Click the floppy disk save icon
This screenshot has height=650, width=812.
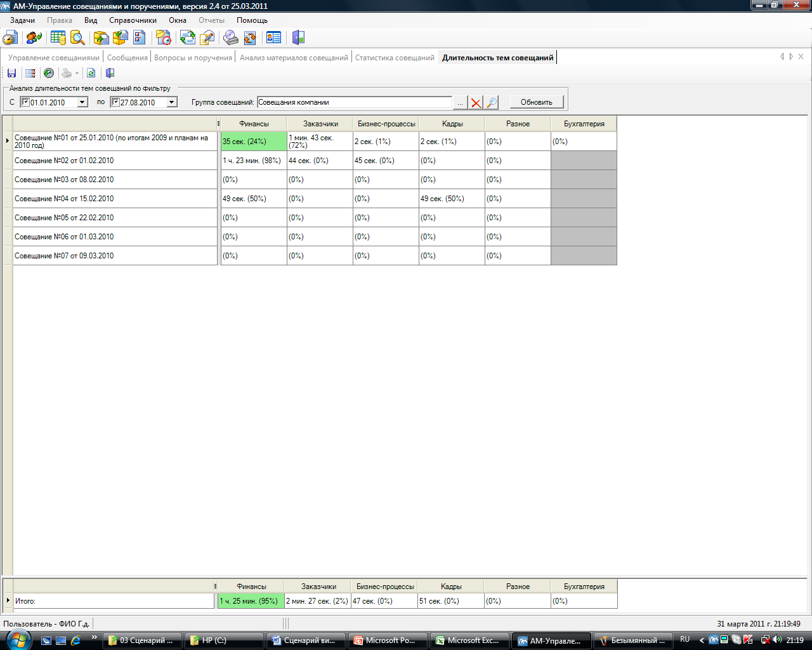(11, 73)
